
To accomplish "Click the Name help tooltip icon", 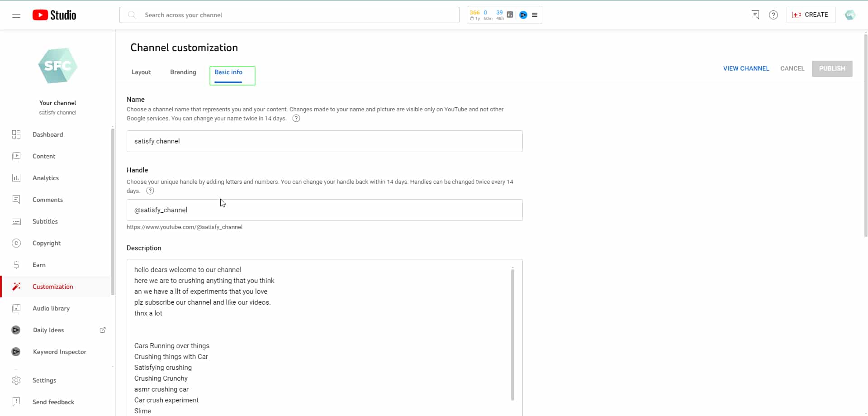I will point(296,119).
